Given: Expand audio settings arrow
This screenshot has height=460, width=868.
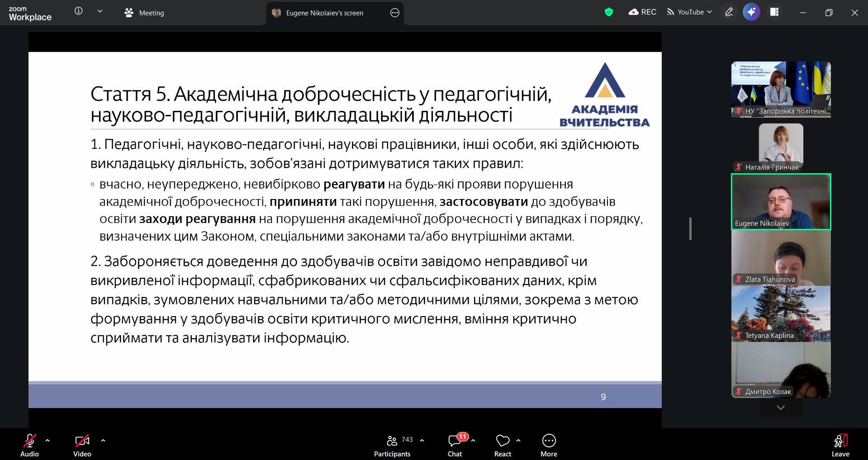Looking at the screenshot, I should click(47, 440).
